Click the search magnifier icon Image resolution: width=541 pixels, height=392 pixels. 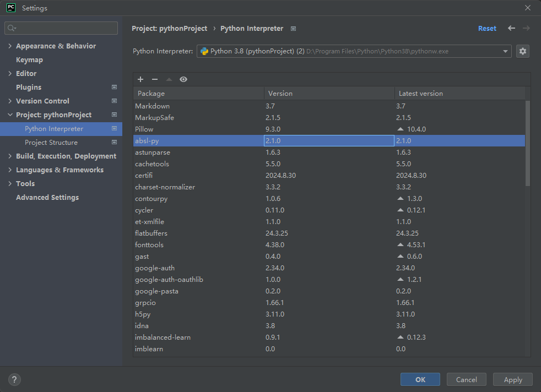pos(12,28)
